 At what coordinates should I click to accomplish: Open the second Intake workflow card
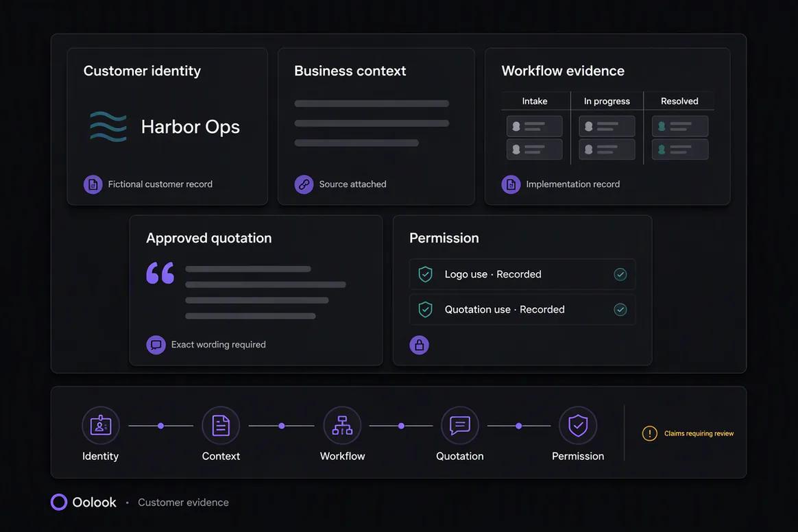[534, 149]
